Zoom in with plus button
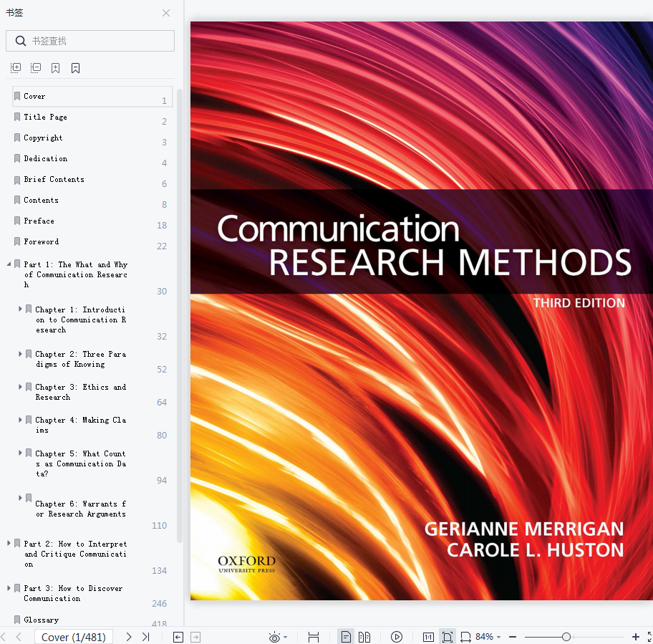 pos(636,637)
